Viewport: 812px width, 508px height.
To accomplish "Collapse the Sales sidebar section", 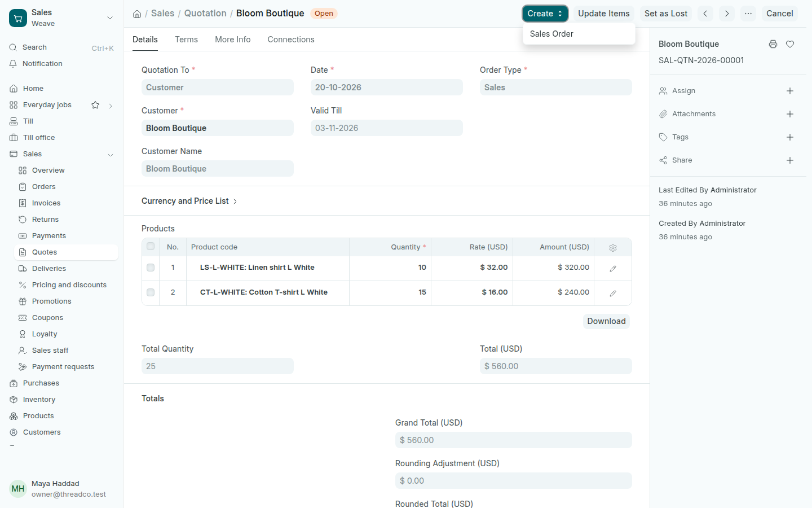I will [111, 155].
